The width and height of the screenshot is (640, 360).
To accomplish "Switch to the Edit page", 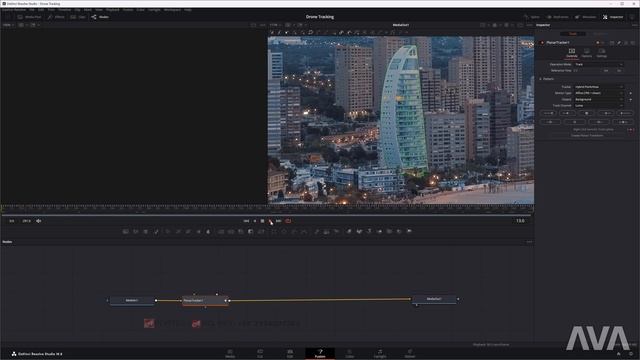I will pos(290,353).
